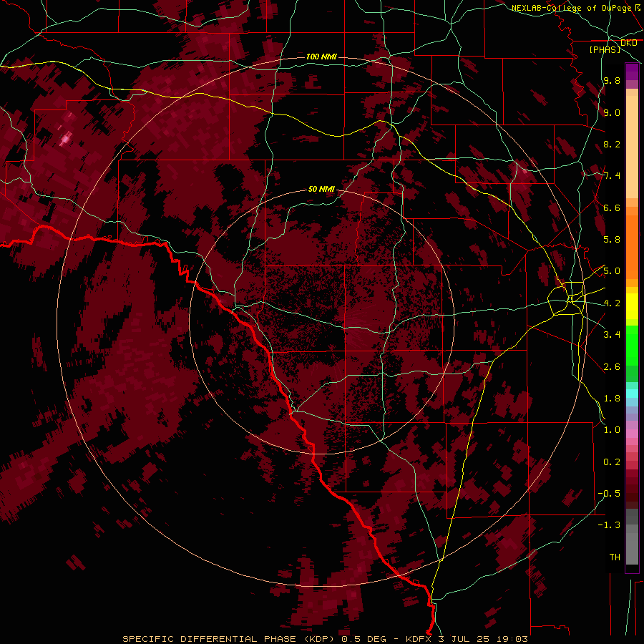
Task: Click the DKD product label
Action: [x=629, y=42]
